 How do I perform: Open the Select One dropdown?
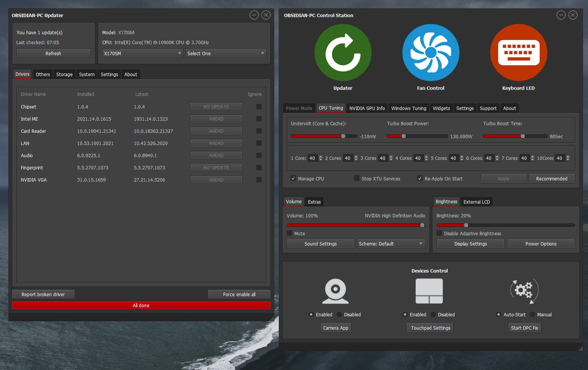(x=226, y=53)
